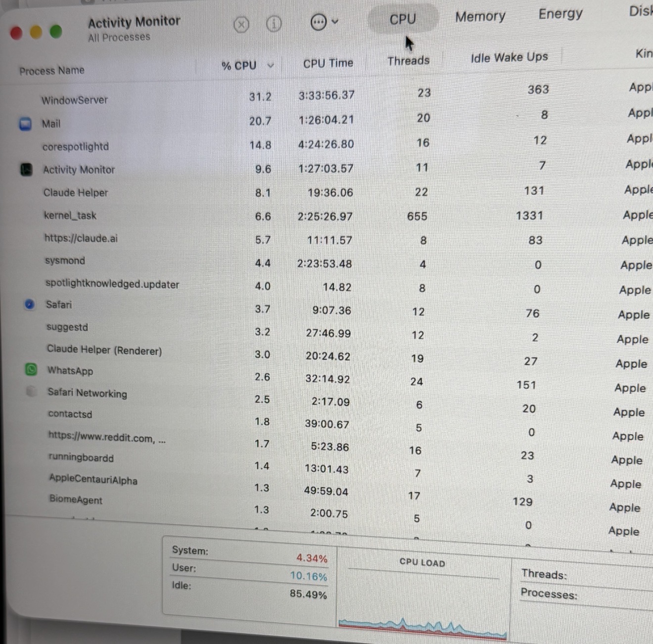
Task: Open the Energy tab
Action: (560, 13)
